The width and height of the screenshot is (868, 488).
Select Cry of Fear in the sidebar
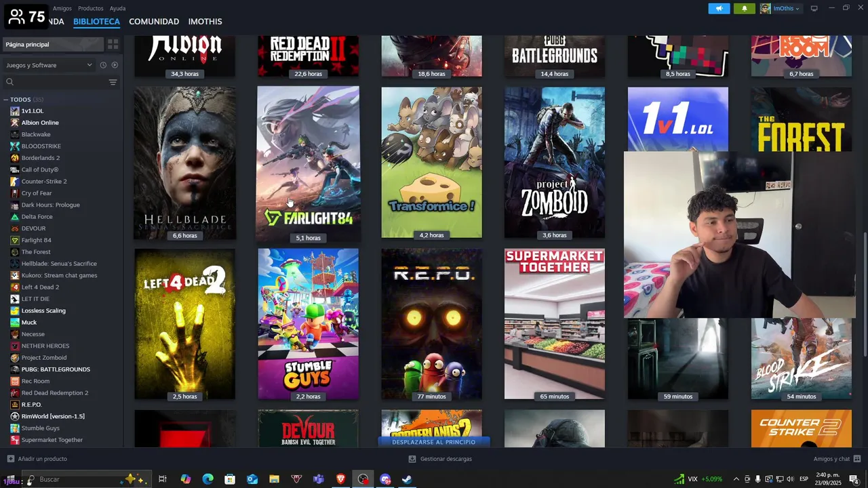point(37,193)
